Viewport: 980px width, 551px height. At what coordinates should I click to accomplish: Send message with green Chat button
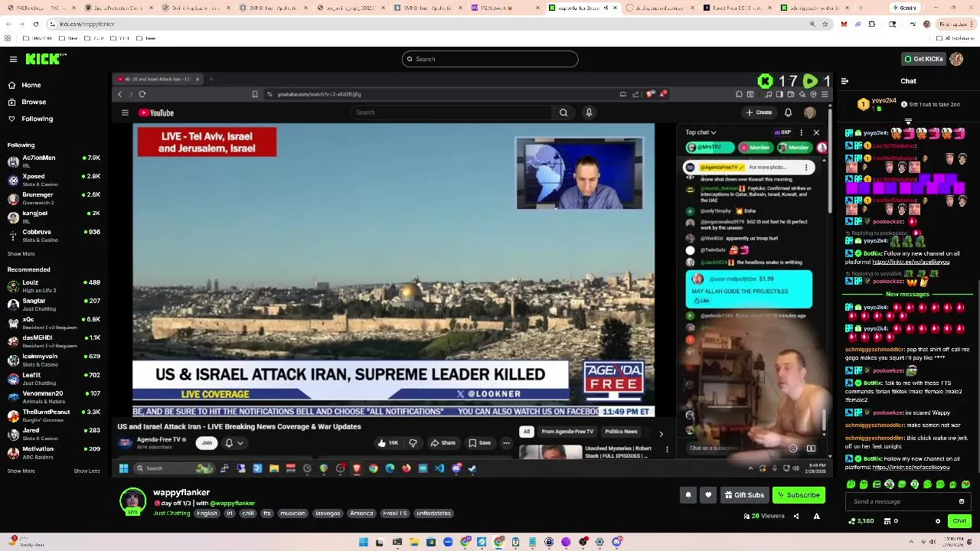click(x=959, y=521)
